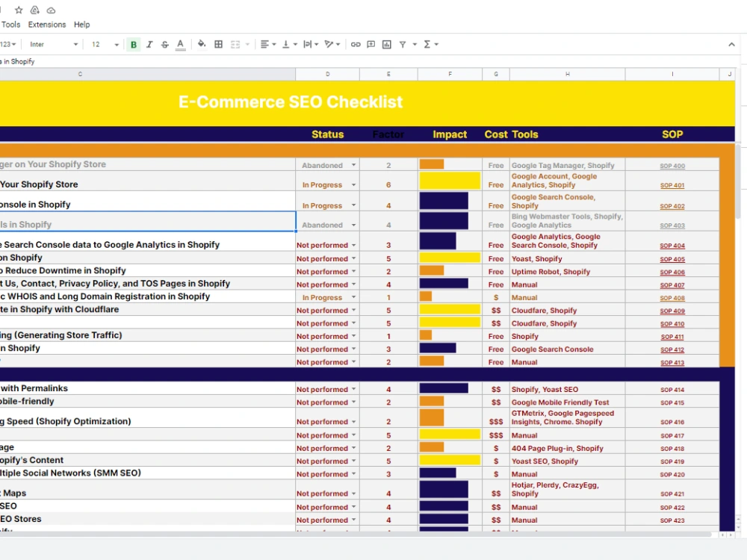Viewport: 747px width, 560px height.
Task: Open the SOP 409 link
Action: click(x=674, y=310)
